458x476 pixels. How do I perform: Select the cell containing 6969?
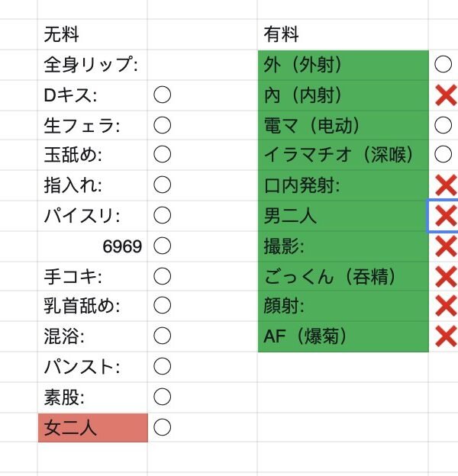[x=92, y=246]
